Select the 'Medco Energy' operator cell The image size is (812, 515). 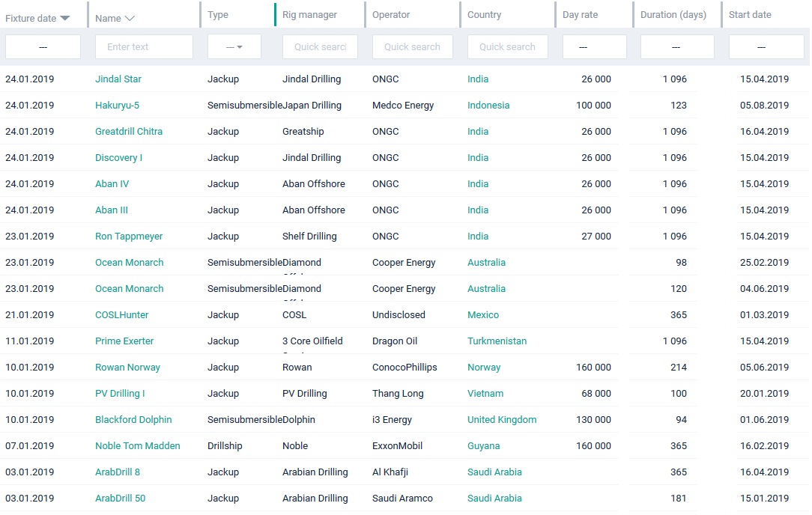click(403, 106)
